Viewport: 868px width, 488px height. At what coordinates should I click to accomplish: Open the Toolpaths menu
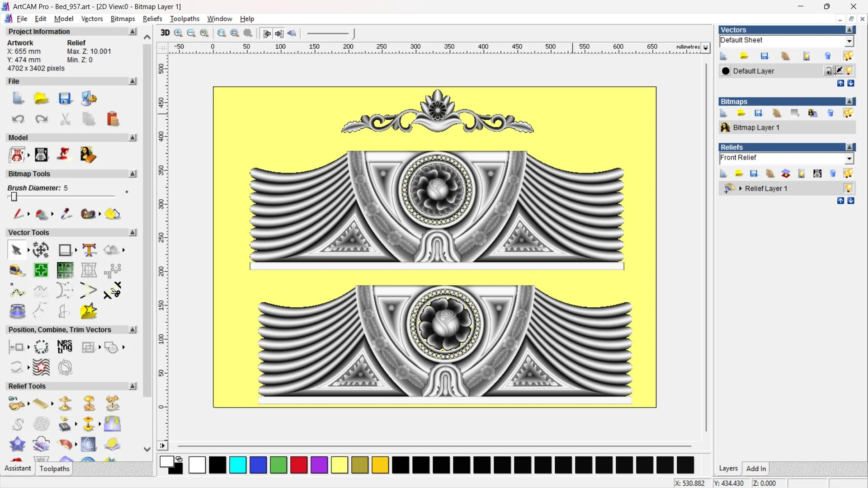pyautogui.click(x=184, y=19)
